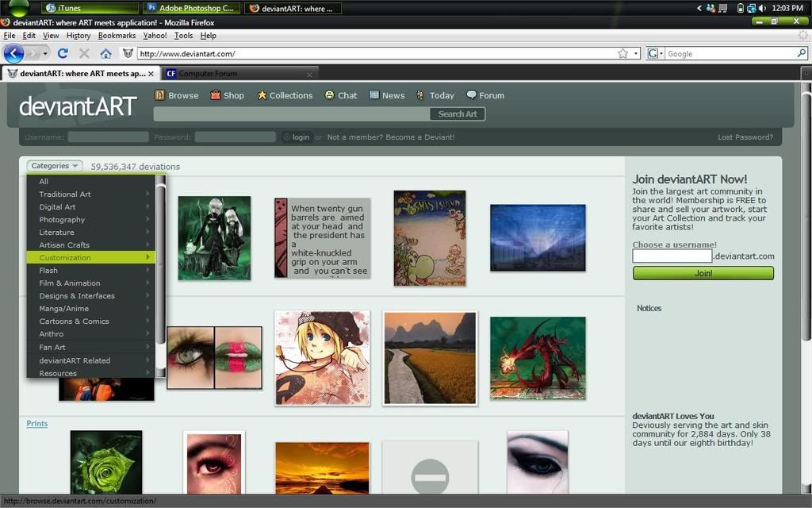Switch to iTunes in the taskbar

(x=90, y=8)
